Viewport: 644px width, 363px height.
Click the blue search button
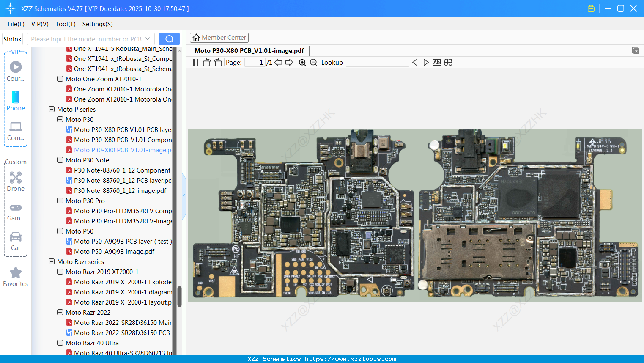coord(169,39)
